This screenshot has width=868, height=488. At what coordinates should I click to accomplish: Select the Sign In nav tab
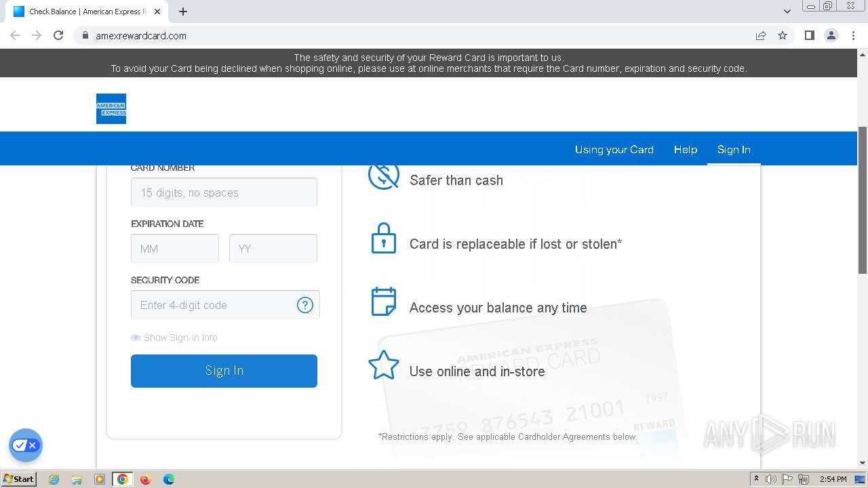point(734,149)
